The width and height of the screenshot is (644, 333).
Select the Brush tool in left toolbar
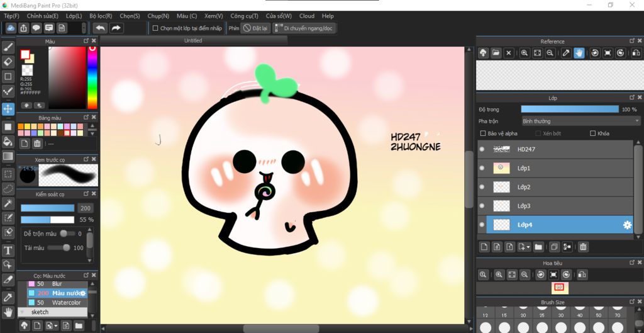8,48
